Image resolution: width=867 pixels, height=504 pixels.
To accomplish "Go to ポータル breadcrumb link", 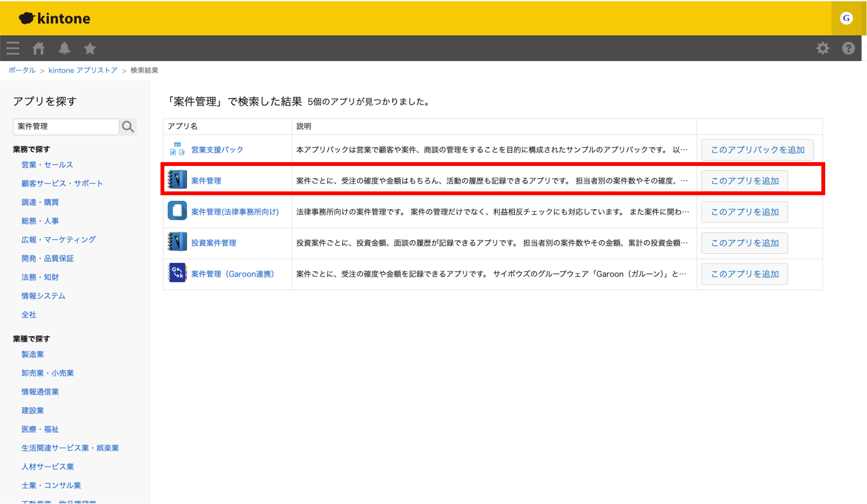I will click(x=22, y=70).
